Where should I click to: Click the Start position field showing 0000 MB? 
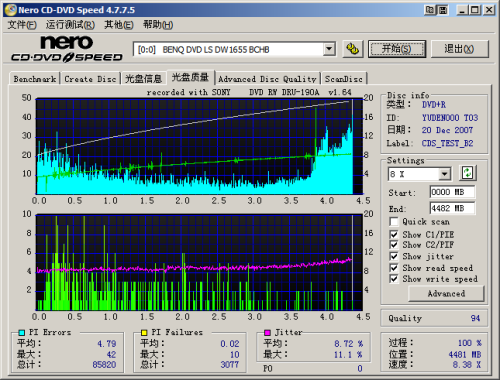452,192
